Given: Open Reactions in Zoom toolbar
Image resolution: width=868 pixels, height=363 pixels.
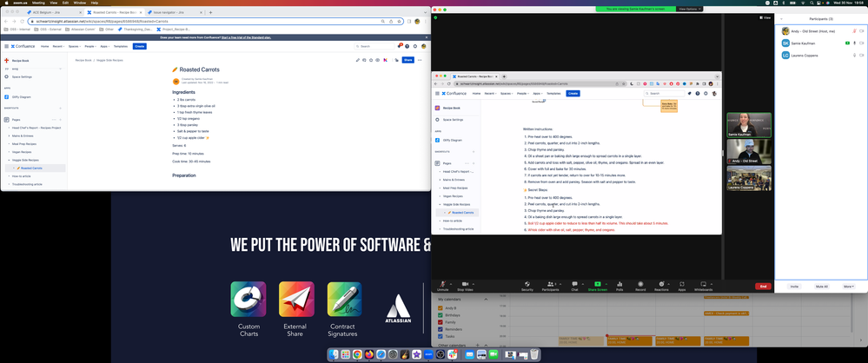Looking at the screenshot, I should coord(661,286).
